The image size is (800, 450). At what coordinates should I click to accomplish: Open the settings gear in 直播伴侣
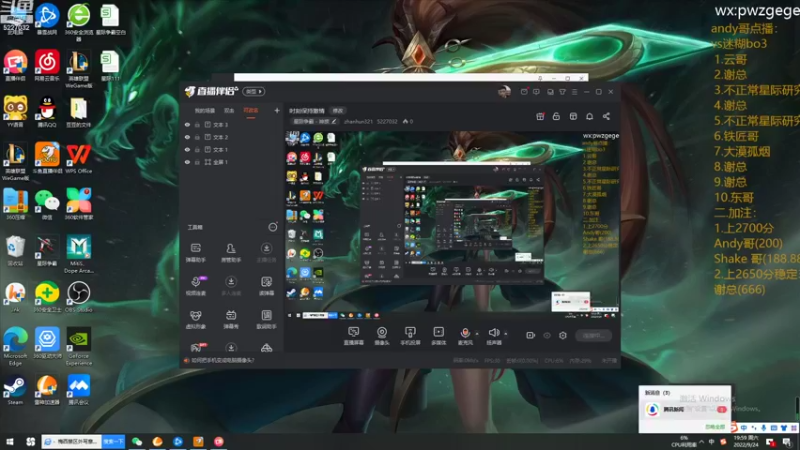point(563,335)
